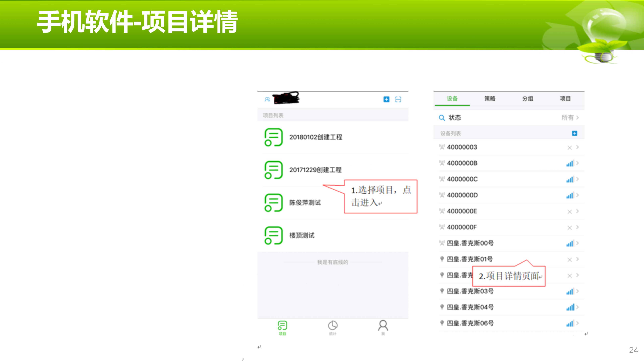Screen dimensions: 644x362
Task: Tap the scan QR code icon
Action: click(398, 99)
